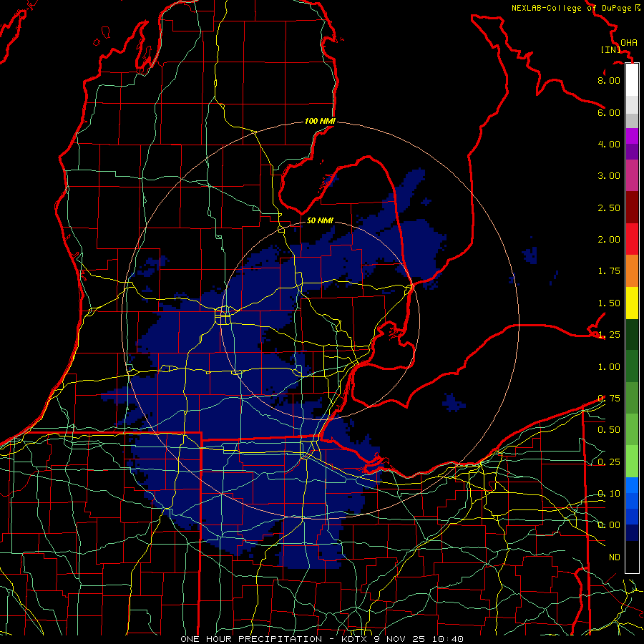The height and width of the screenshot is (644, 644).
Task: Click the 100 NMI range ring label
Action: (320, 121)
